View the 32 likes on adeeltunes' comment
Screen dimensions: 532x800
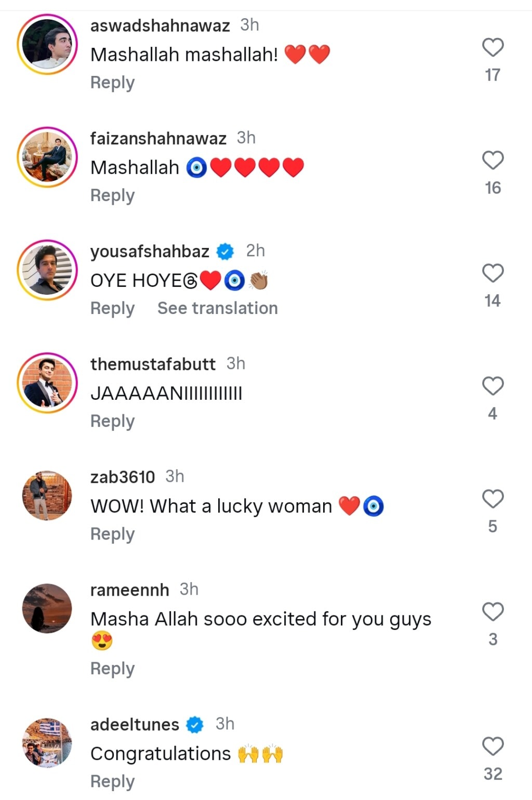tap(492, 773)
